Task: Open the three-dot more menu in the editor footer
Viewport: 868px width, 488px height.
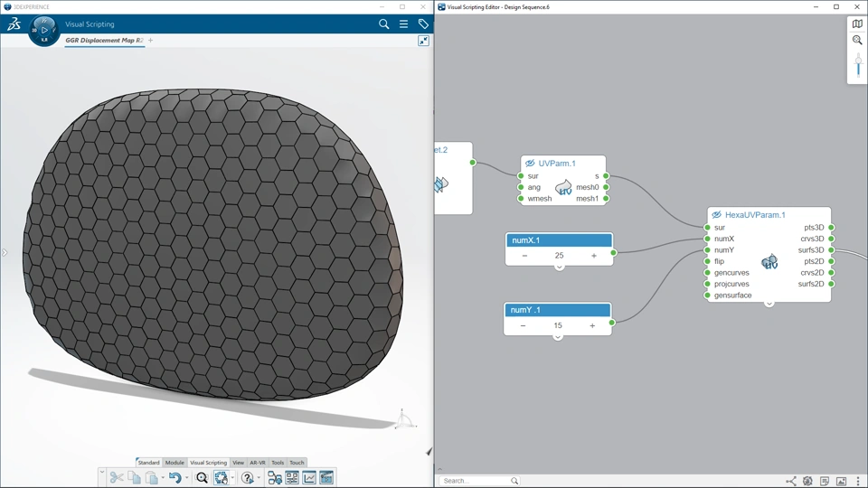Action: [858, 481]
